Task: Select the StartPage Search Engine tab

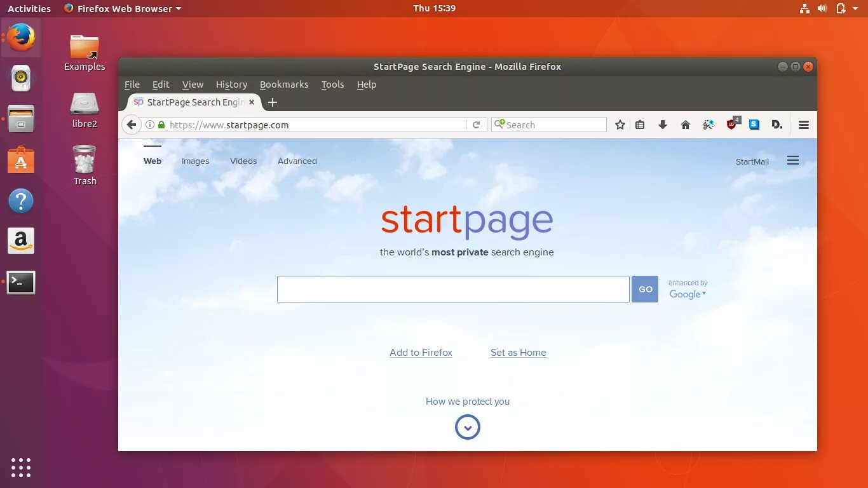Action: pos(194,102)
